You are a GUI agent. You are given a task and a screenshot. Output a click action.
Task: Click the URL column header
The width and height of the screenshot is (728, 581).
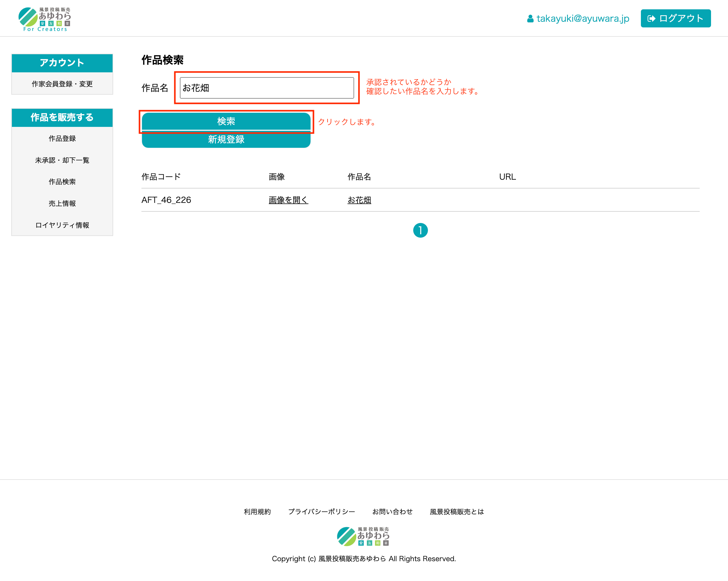[507, 176]
